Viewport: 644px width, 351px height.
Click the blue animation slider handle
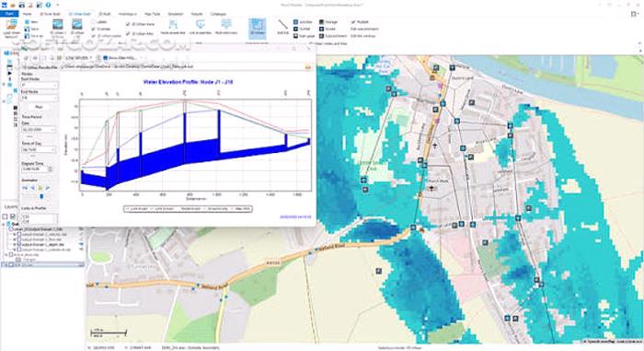click(41, 196)
